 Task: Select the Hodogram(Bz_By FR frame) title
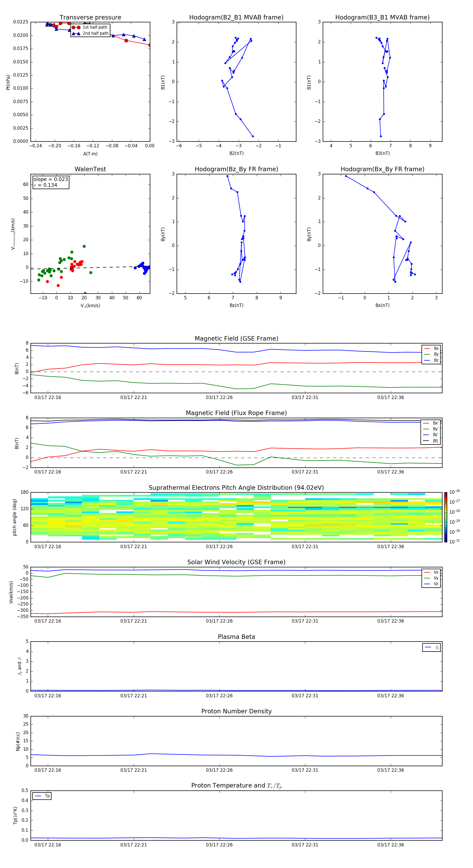pos(236,169)
